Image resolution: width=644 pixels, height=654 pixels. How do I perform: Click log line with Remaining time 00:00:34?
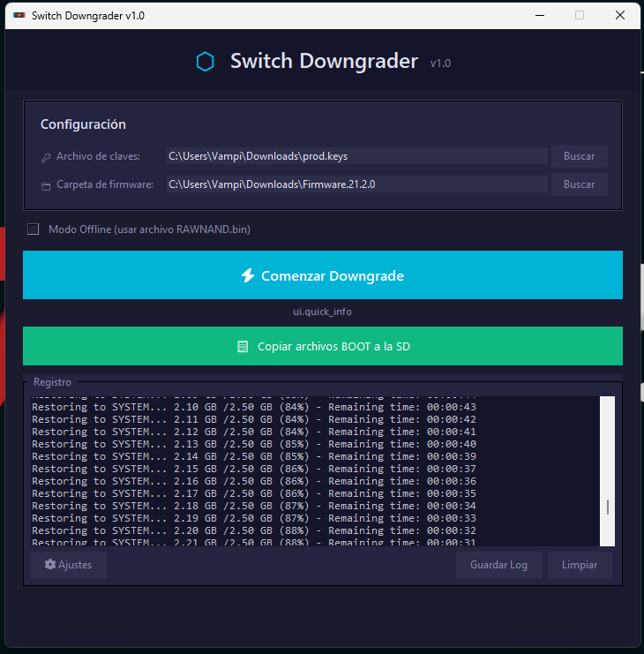254,506
